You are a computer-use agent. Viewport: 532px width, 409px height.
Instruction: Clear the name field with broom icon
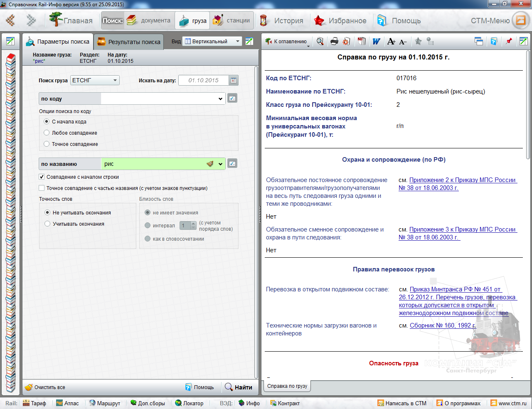[x=210, y=164]
